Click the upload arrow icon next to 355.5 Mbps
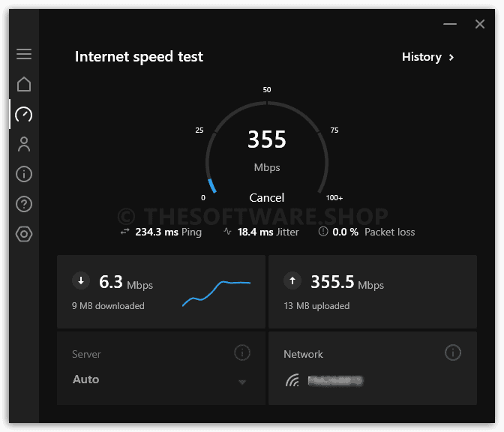Viewport: 504px width, 432px height. coord(292,280)
